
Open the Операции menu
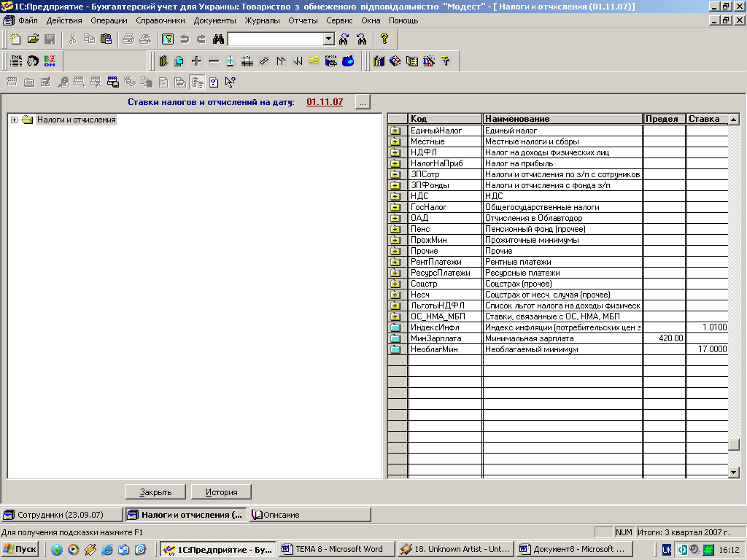coord(109,20)
